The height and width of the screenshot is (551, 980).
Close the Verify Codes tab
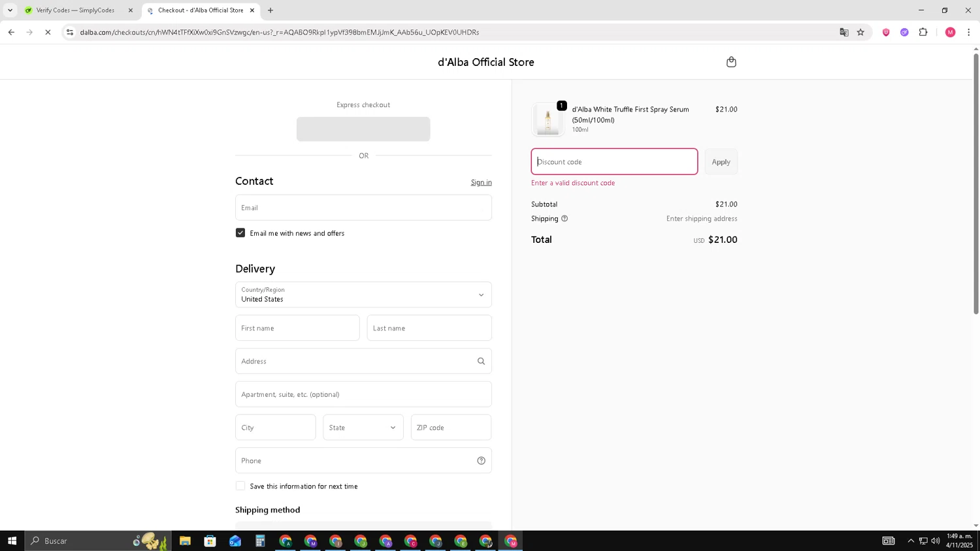coord(130,10)
